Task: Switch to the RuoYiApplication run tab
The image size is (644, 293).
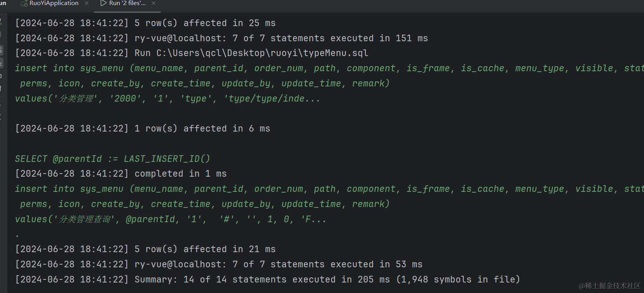Action: 54,4
